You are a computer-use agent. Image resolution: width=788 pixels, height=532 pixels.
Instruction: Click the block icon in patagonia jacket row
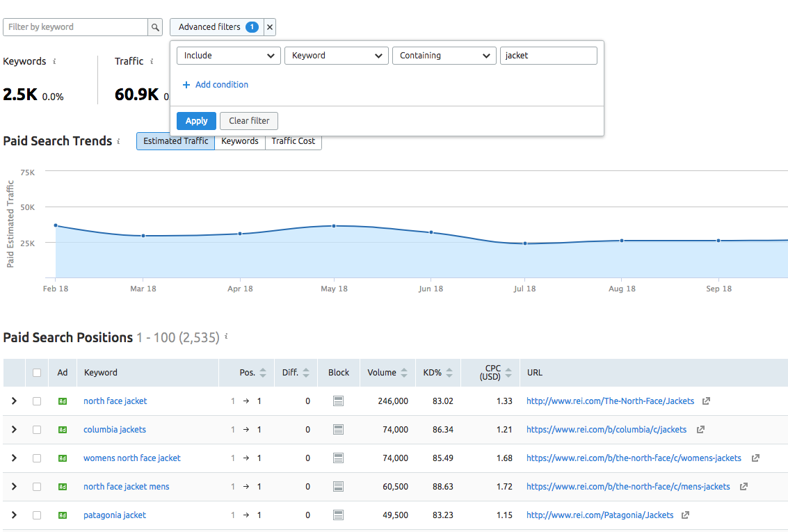[x=338, y=515]
